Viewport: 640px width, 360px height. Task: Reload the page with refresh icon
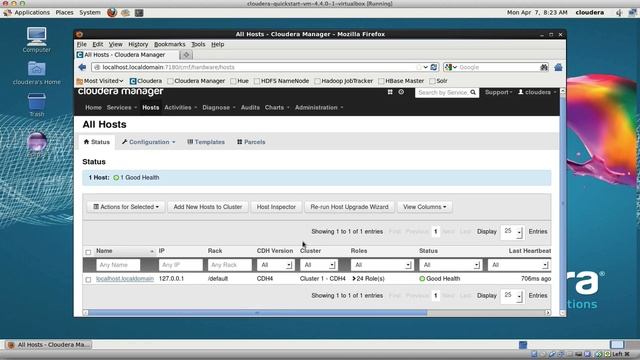tap(434, 67)
